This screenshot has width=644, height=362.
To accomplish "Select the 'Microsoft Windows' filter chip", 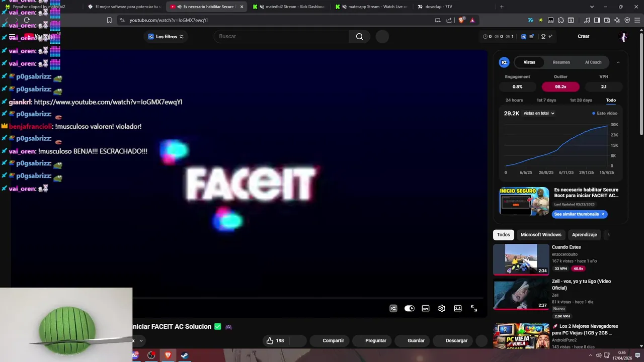I will 541,235.
